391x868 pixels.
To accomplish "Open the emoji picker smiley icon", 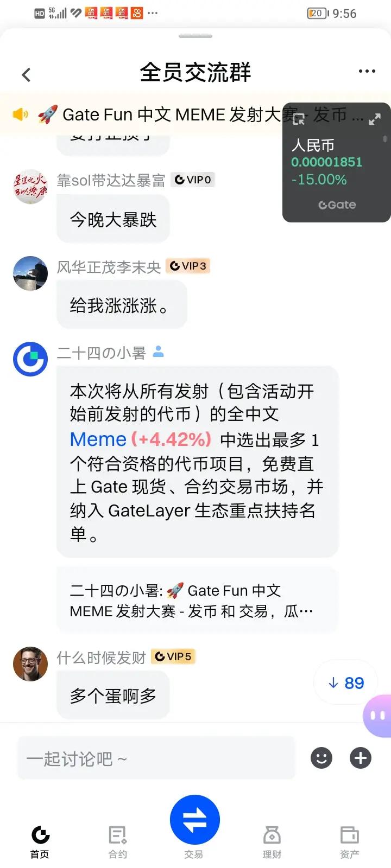I will pos(321,758).
